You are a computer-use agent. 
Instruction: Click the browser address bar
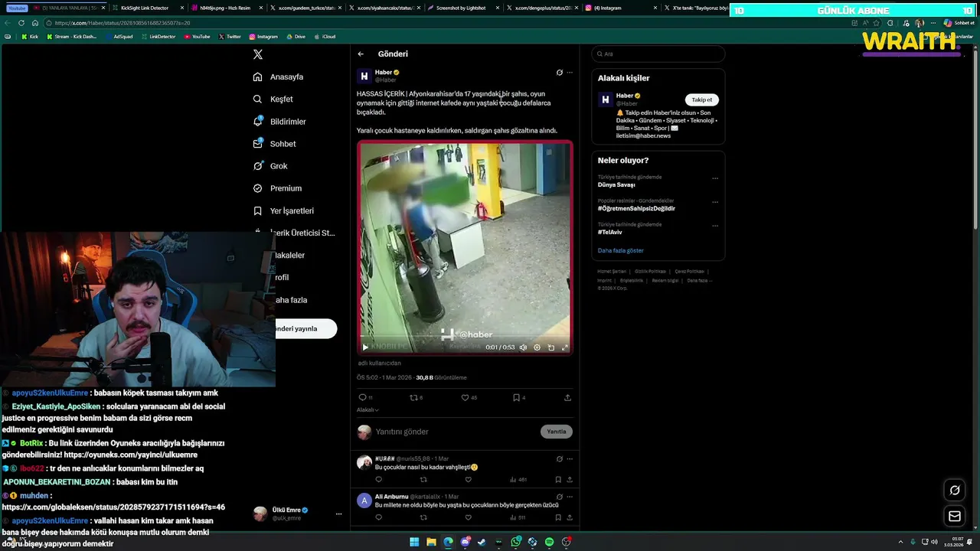[x=444, y=23]
